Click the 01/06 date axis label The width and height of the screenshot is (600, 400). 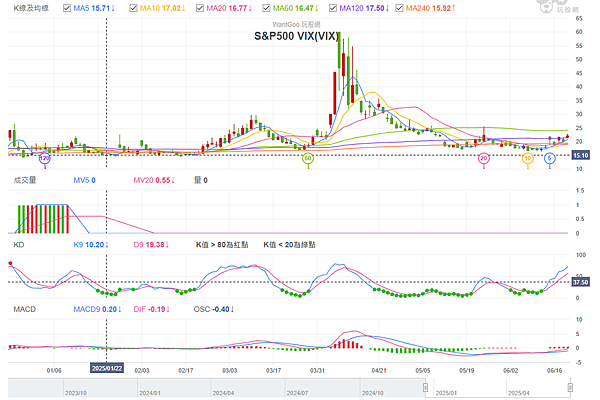(54, 371)
